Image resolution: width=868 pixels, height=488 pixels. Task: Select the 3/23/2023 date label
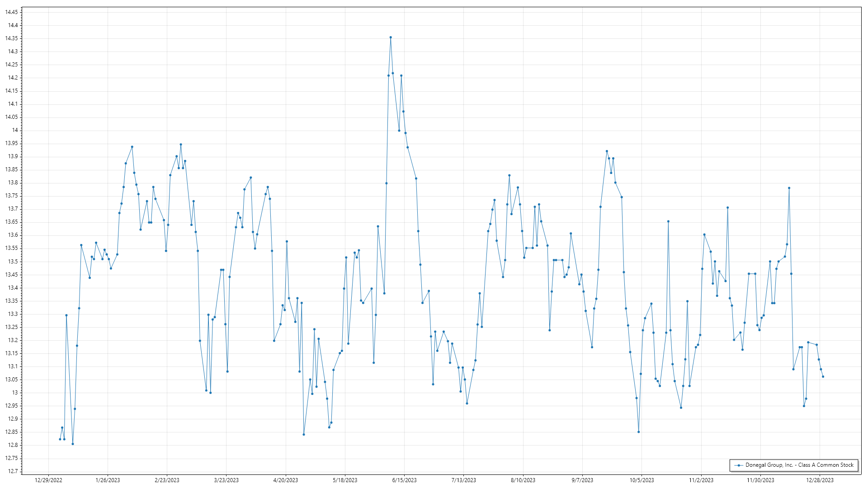(x=226, y=480)
